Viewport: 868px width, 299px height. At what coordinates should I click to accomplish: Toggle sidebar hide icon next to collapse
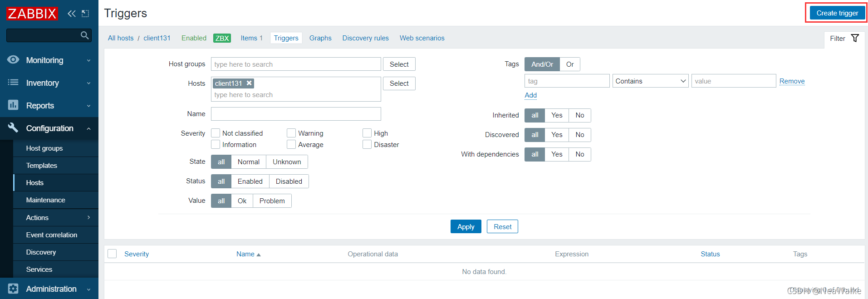point(85,14)
